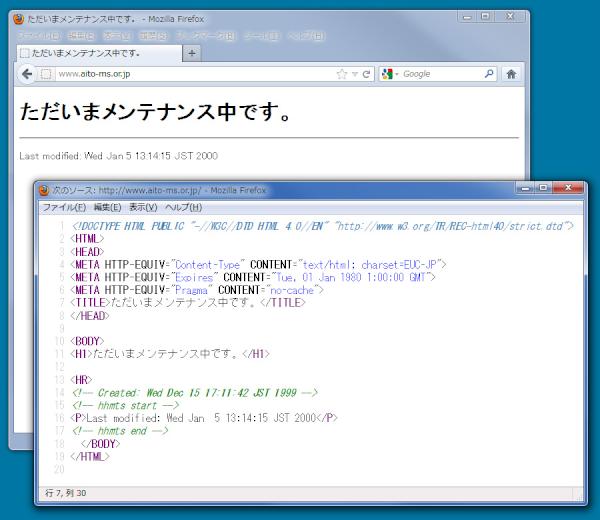Close the source viewer window
Viewport: 600px width, 520px height.
[x=568, y=188]
